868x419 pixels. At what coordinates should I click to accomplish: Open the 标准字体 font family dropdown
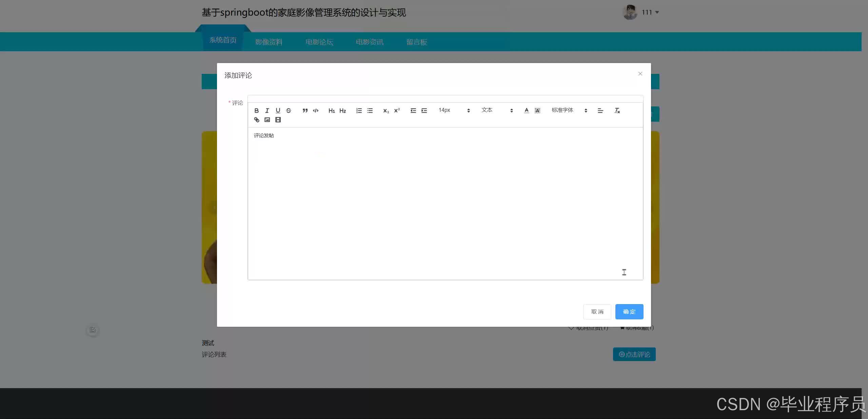563,110
